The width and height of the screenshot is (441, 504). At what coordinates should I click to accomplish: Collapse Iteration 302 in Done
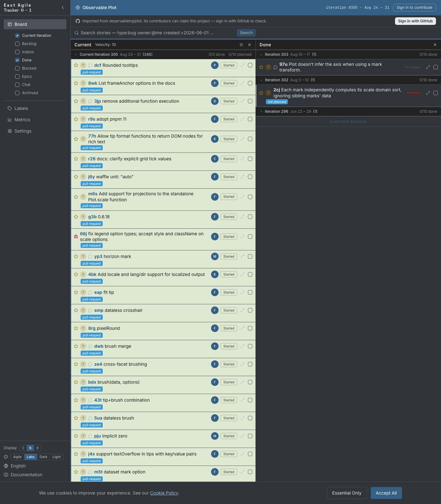(261, 80)
